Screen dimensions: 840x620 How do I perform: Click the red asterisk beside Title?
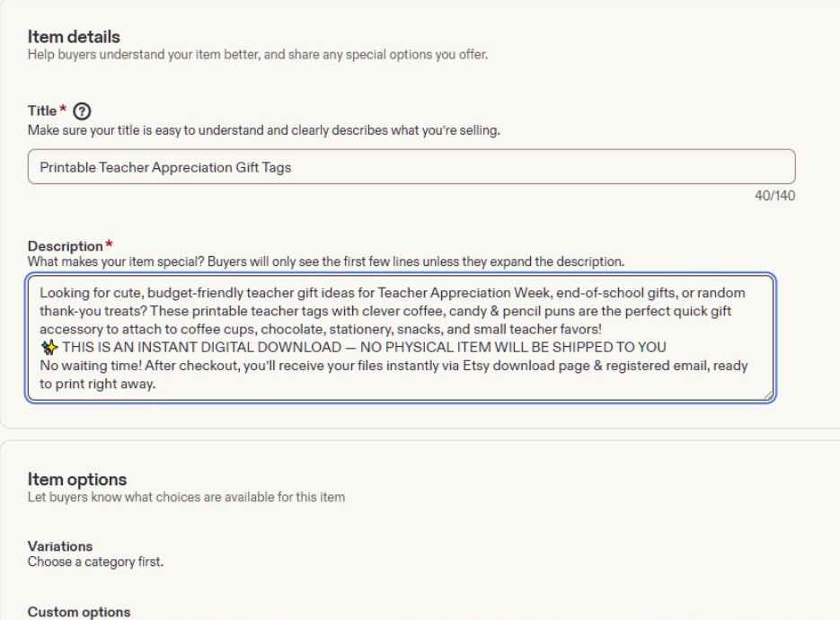click(x=63, y=108)
